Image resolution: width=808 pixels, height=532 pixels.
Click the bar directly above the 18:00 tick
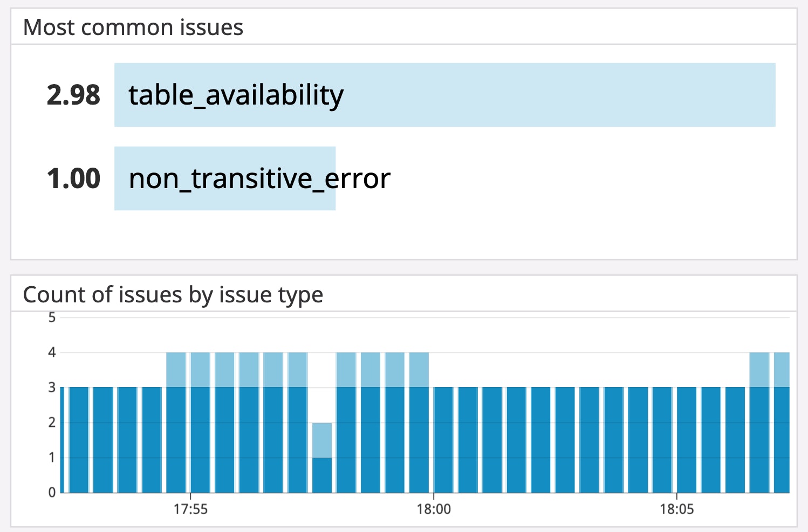[443, 439]
